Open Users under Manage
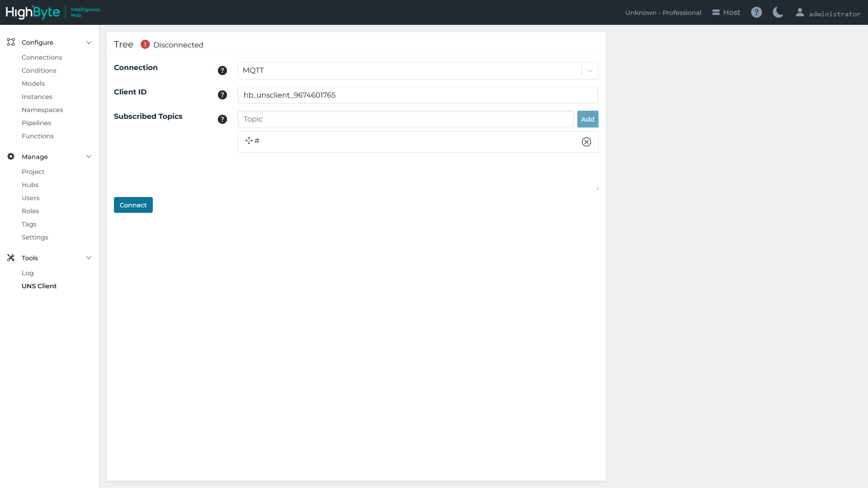Screen dimensions: 868x488 31,198
